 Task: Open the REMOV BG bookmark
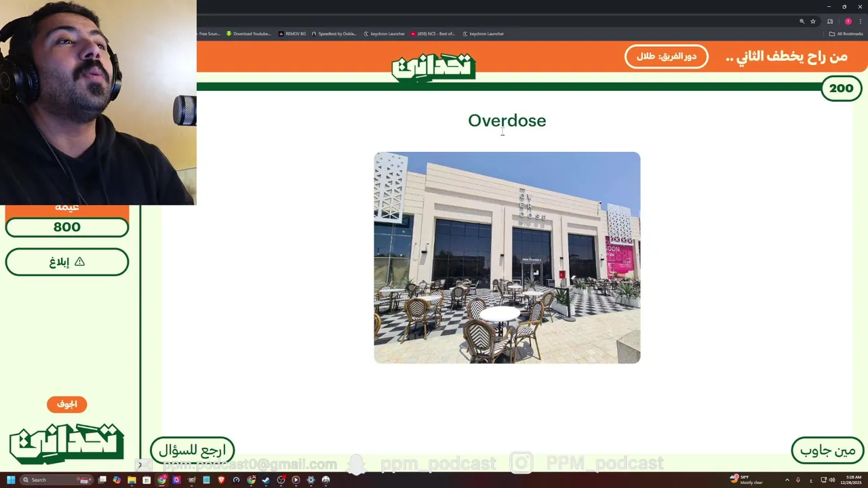coord(292,34)
